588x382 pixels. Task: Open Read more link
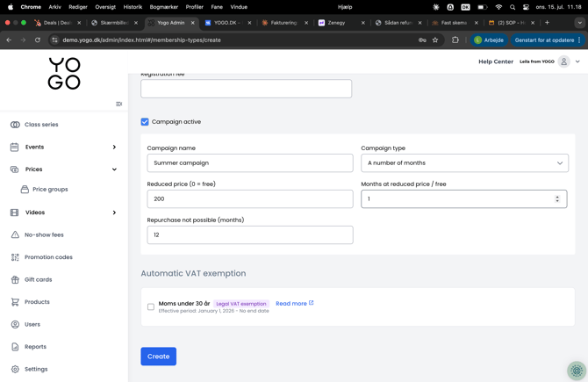click(291, 304)
